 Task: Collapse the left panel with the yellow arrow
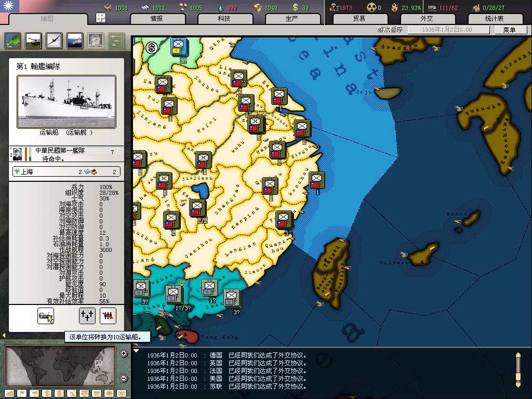4,336
